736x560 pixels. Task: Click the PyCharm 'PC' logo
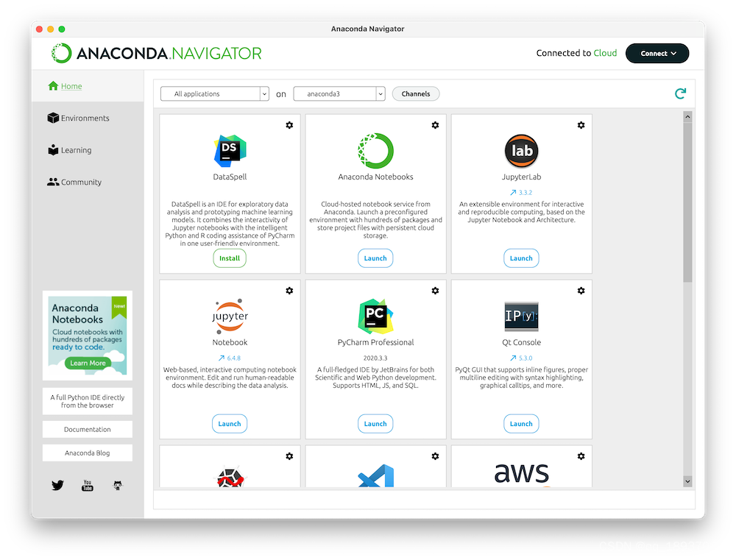tap(375, 316)
